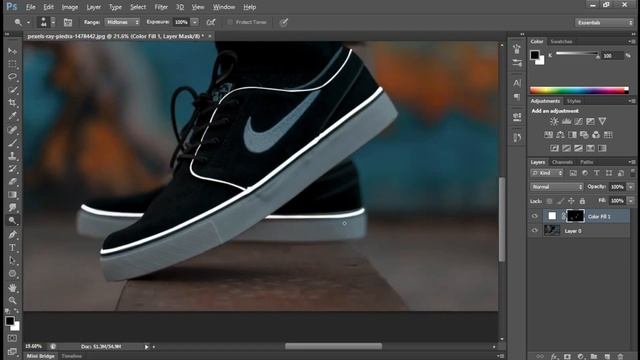Select the Eyedropper tool
Screen dimensions: 640x360
12,116
